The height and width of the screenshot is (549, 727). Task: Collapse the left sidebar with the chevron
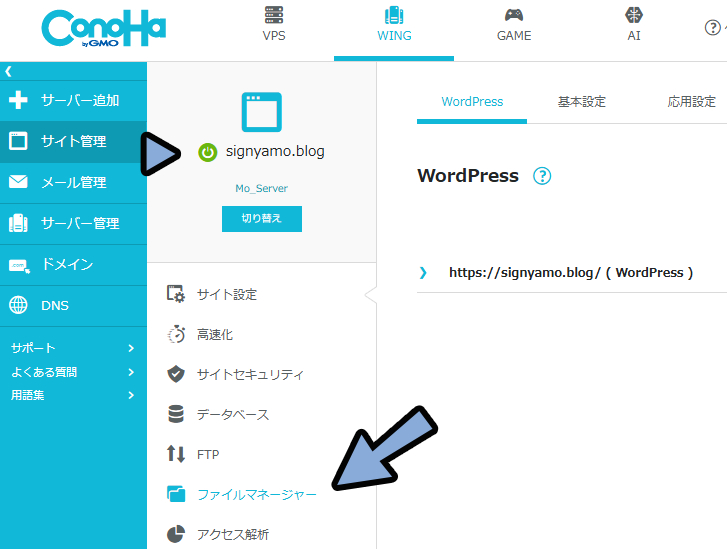tap(8, 71)
